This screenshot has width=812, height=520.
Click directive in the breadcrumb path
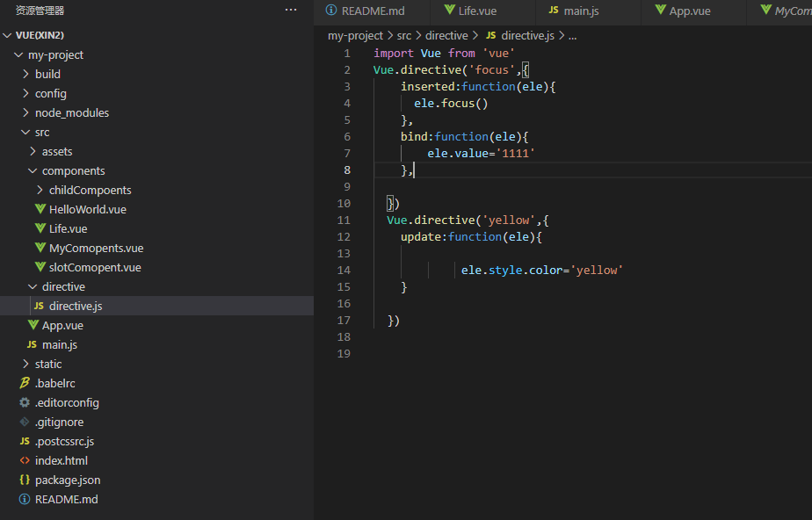[446, 35]
